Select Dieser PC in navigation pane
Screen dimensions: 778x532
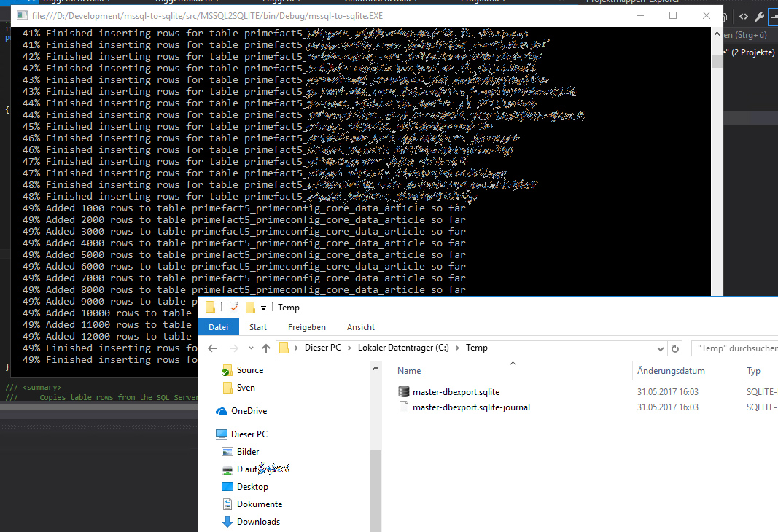pos(249,434)
